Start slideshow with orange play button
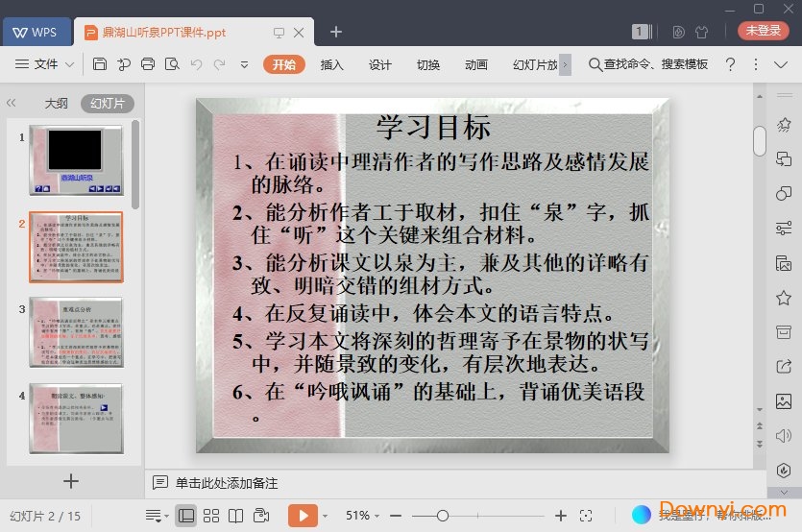This screenshot has height=532, width=802. (303, 516)
